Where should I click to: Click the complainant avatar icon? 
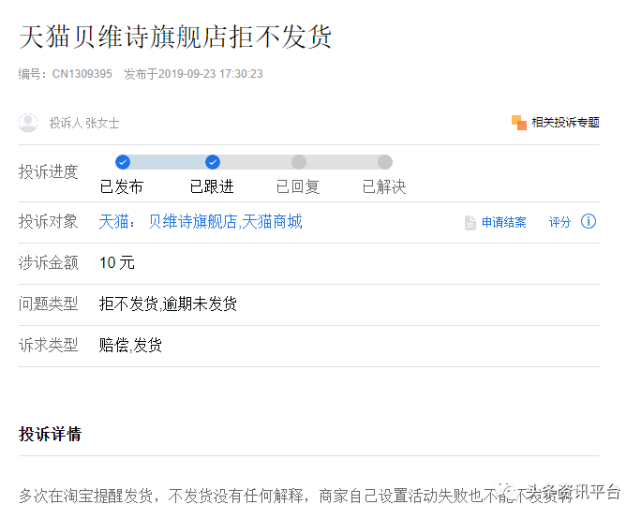click(28, 122)
